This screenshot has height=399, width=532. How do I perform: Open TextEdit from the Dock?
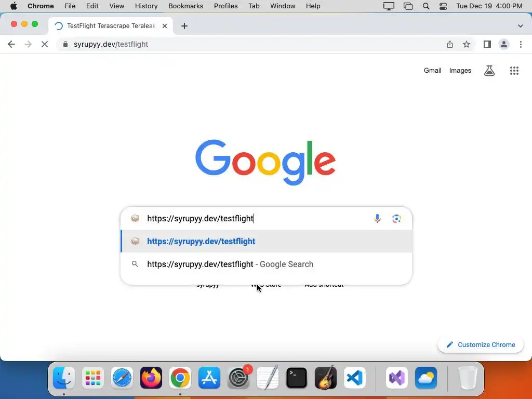point(268,378)
